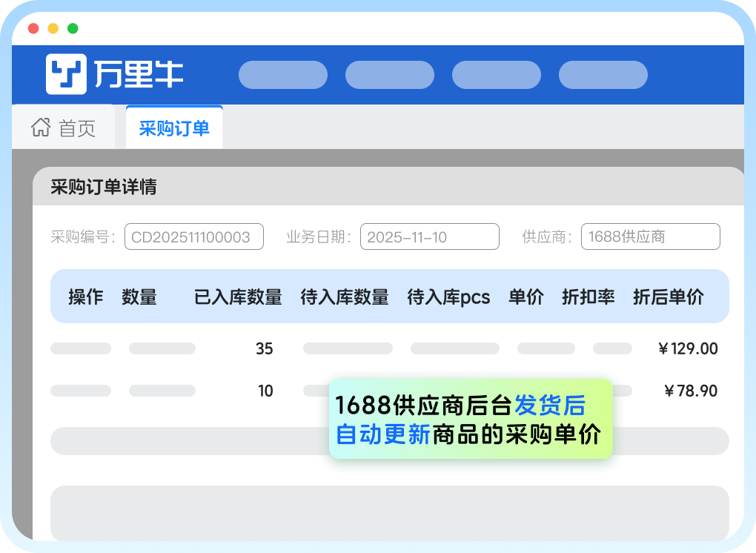Select the row with quantity 35
The image size is (756, 553).
(264, 348)
